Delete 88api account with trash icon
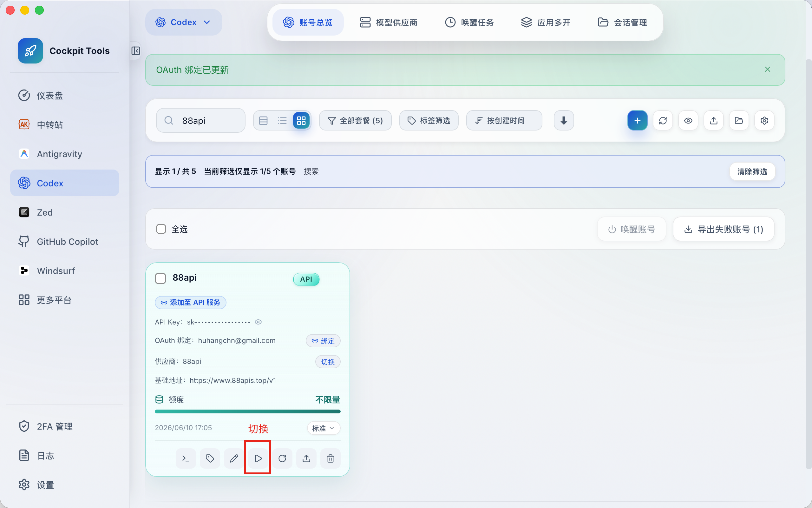Image resolution: width=812 pixels, height=508 pixels. (331, 458)
